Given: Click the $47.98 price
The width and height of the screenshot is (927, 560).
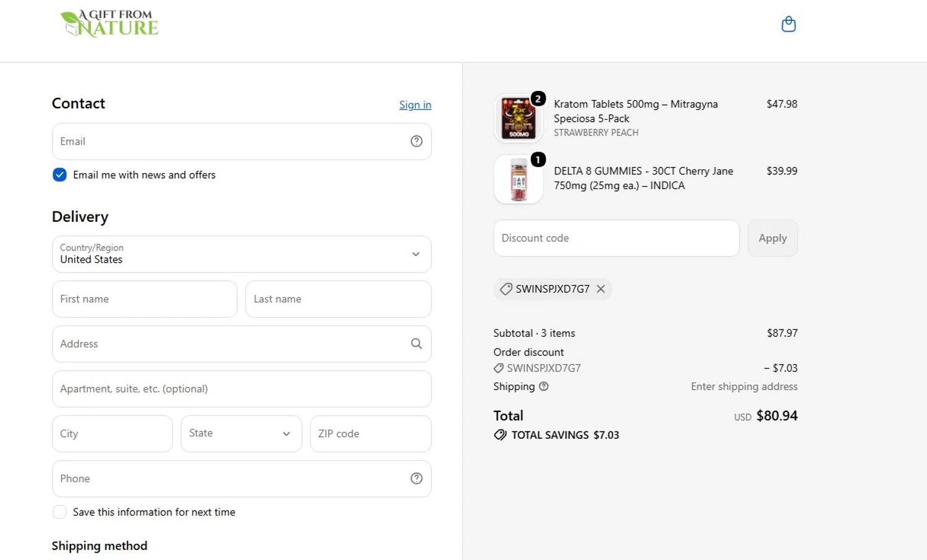Looking at the screenshot, I should (x=782, y=104).
